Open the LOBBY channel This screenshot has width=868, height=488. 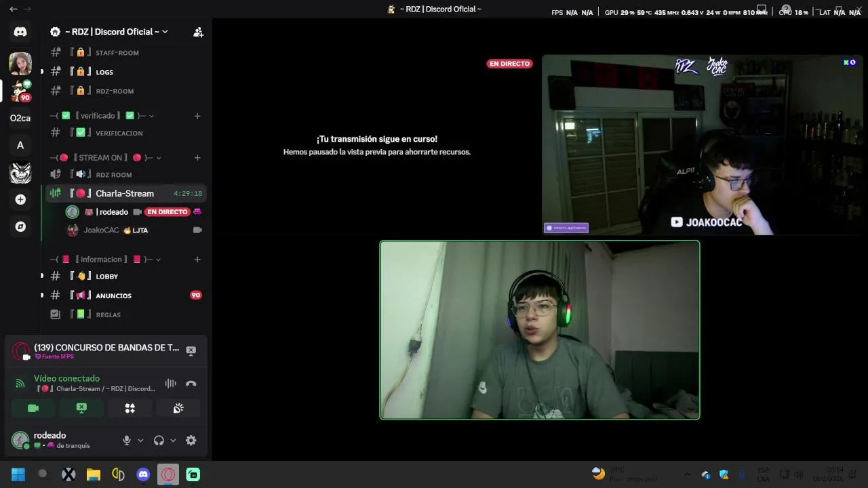click(x=125, y=277)
